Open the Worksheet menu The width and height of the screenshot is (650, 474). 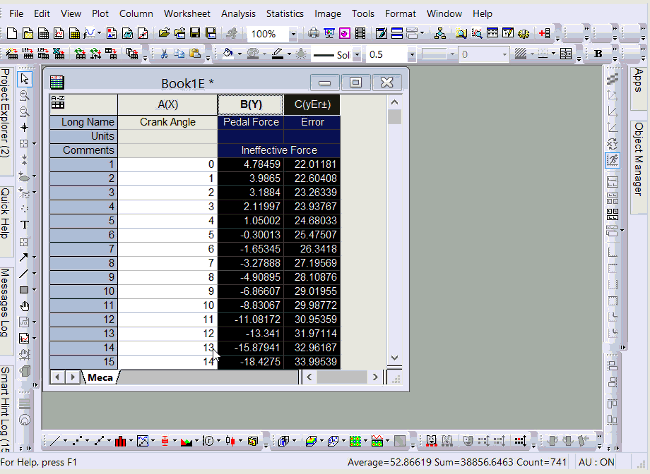tap(187, 14)
